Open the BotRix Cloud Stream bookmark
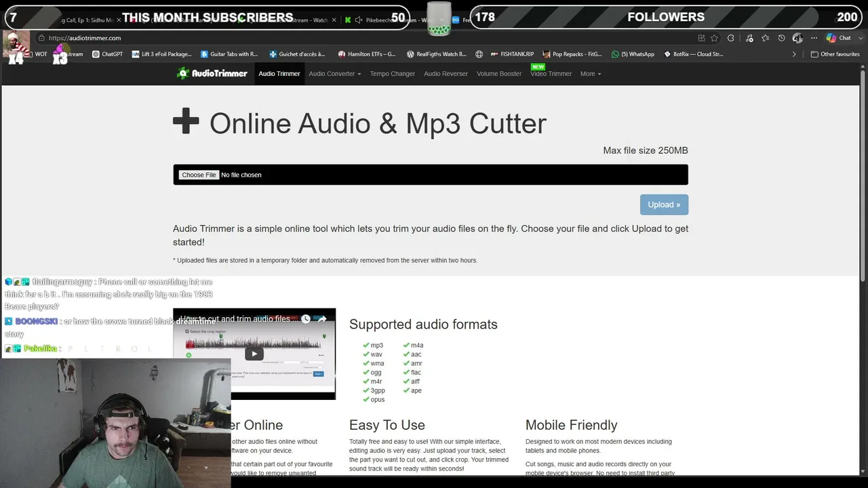 tap(693, 54)
